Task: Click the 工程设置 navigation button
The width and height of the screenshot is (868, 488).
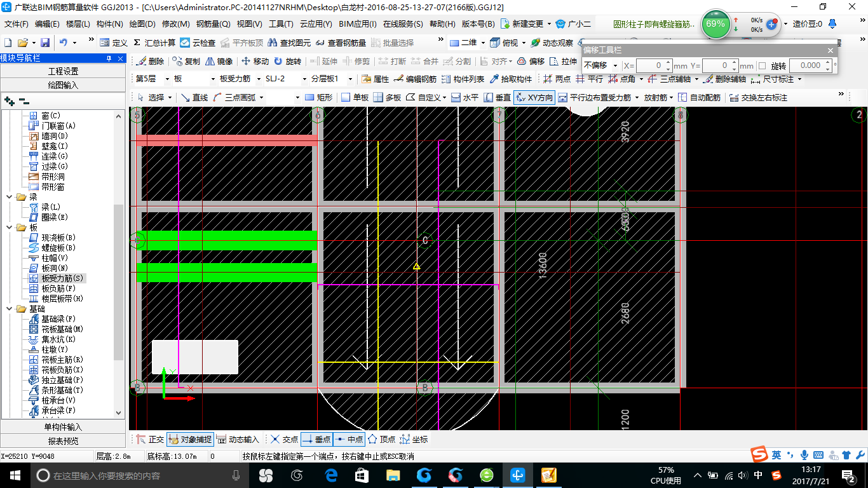Action: tap(63, 71)
